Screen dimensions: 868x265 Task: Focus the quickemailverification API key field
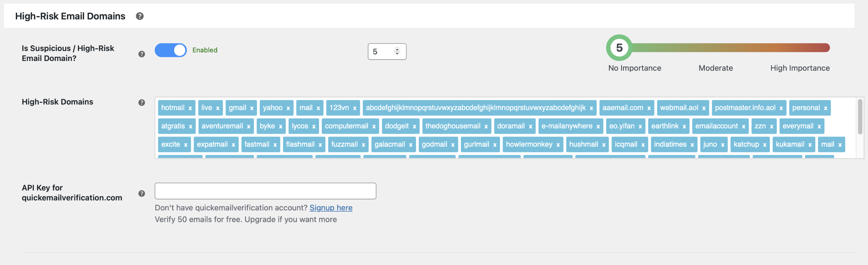[x=265, y=191]
